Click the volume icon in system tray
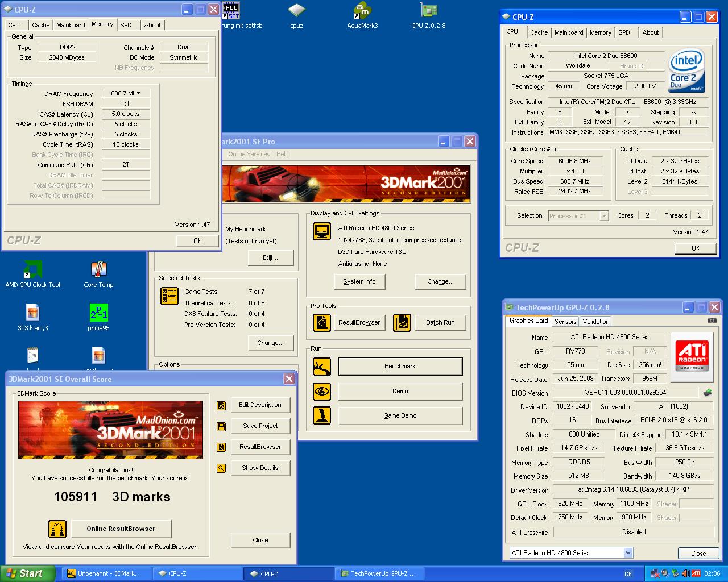Viewport: 728px width, 582px height. [x=685, y=573]
